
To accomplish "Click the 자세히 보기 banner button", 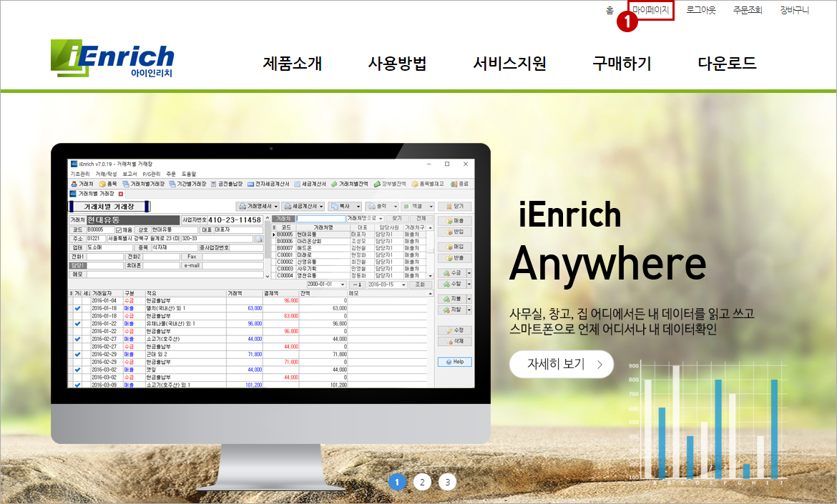I will 562,365.
